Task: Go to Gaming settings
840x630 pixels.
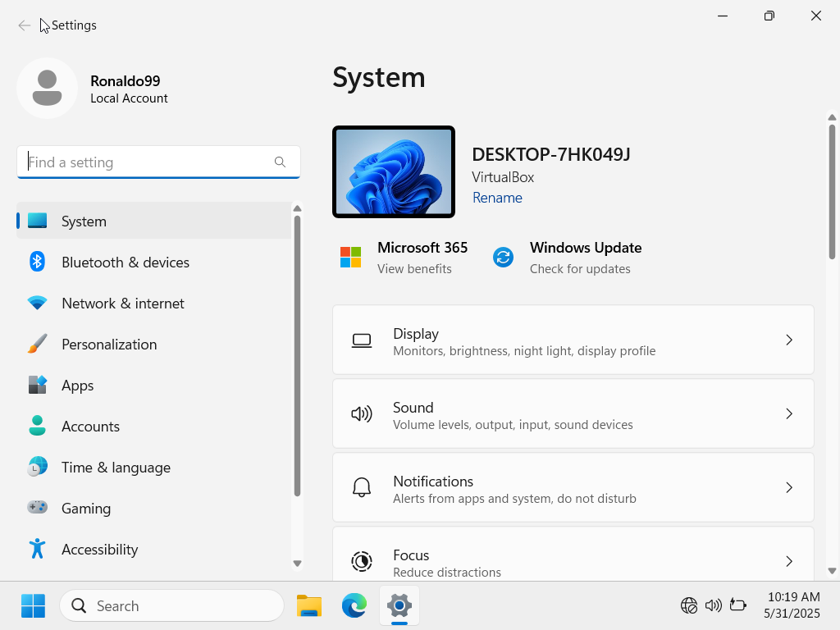Action: pos(153,508)
